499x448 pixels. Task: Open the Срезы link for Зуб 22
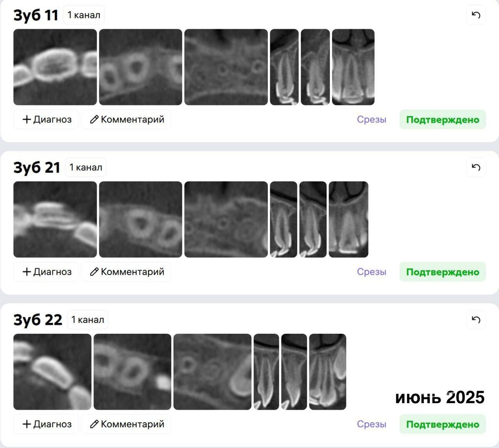coord(371,424)
